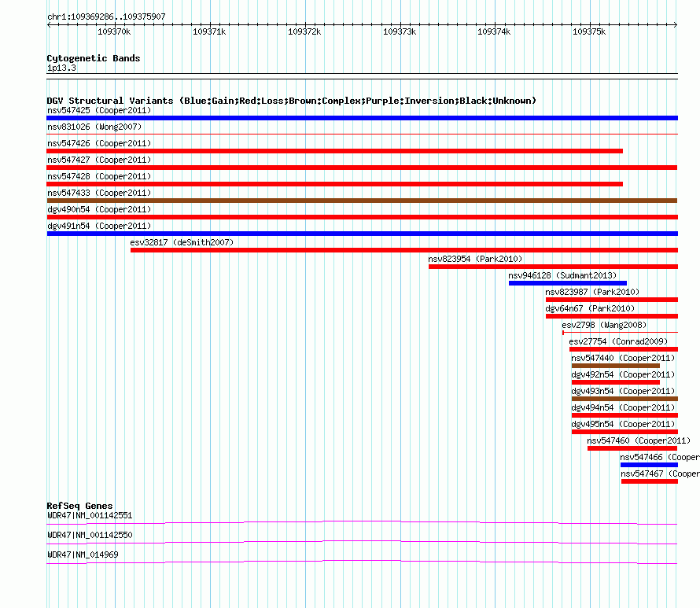The image size is (700, 608).
Task: Click the nsv547440 (Cooper2011) label
Action: (x=623, y=358)
